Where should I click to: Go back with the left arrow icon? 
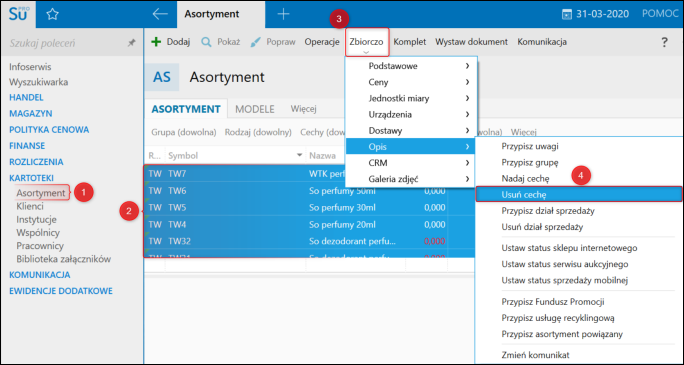coord(160,14)
